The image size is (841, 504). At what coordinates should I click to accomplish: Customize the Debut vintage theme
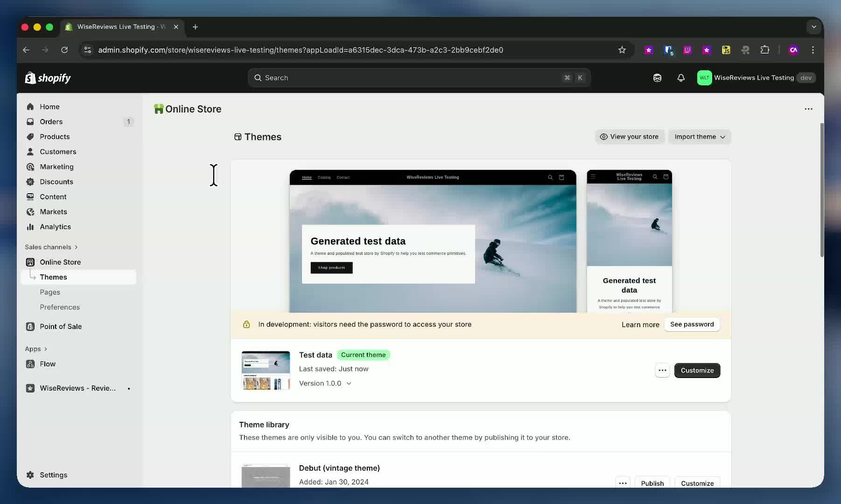(x=697, y=483)
